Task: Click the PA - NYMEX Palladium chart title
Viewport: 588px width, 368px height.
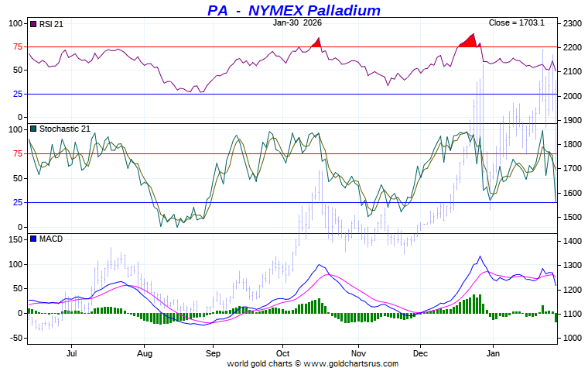Action: point(294,10)
